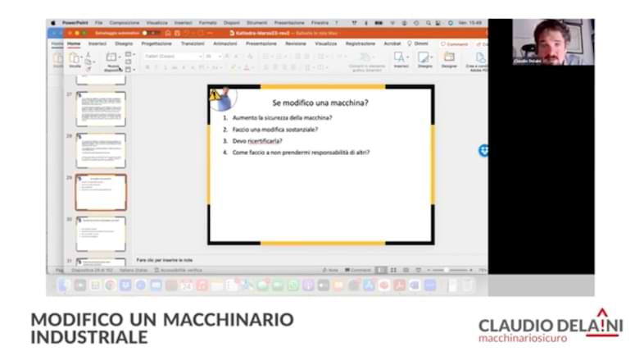The width and height of the screenshot is (644, 356).
Task: Select slide 27 thumbnail
Action: pyautogui.click(x=101, y=109)
